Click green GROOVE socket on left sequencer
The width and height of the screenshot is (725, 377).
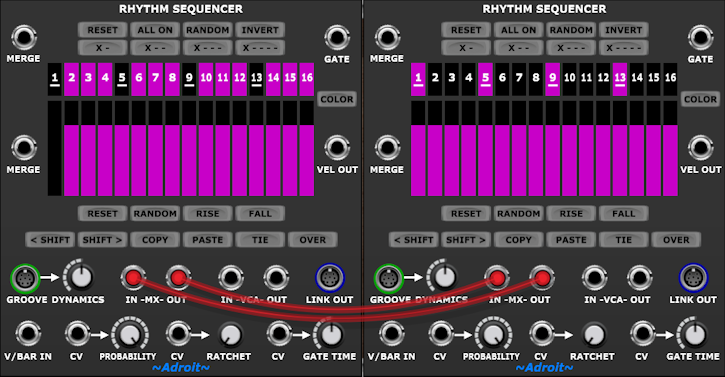[x=25, y=278]
